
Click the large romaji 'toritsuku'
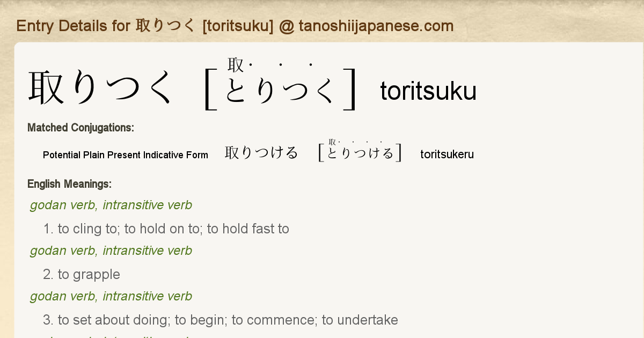(428, 91)
